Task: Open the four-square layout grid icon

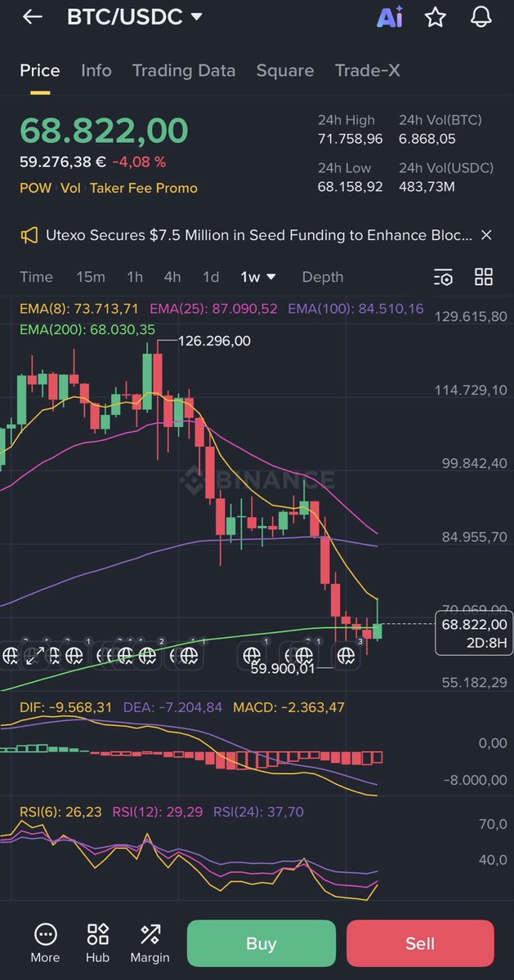Action: [484, 277]
